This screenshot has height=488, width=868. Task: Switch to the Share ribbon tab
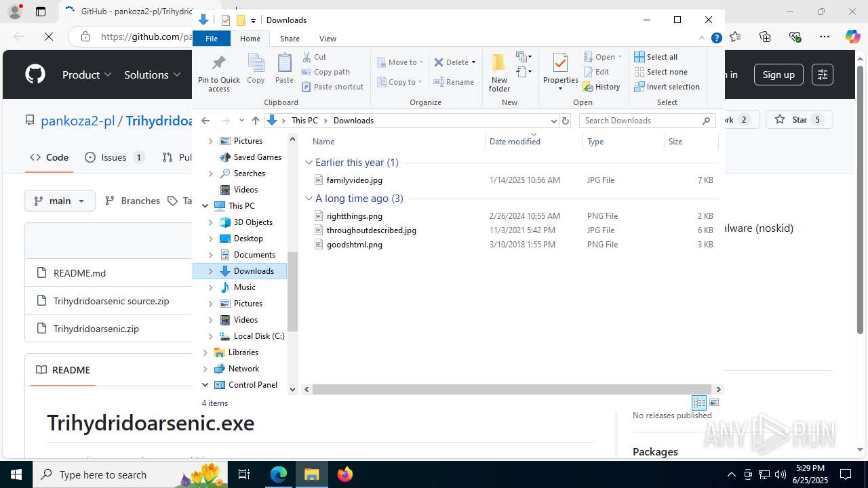tap(290, 39)
